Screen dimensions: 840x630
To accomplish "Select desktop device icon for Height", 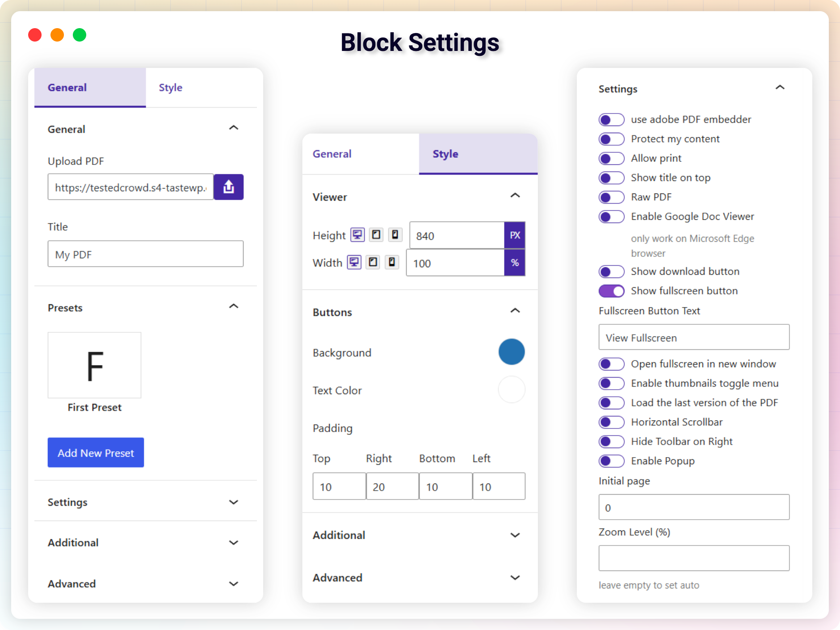I will click(357, 235).
